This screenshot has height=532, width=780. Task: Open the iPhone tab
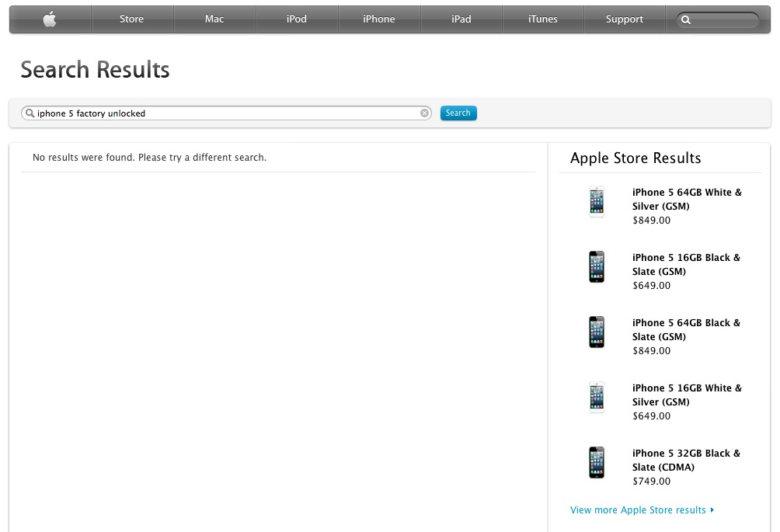point(379,19)
